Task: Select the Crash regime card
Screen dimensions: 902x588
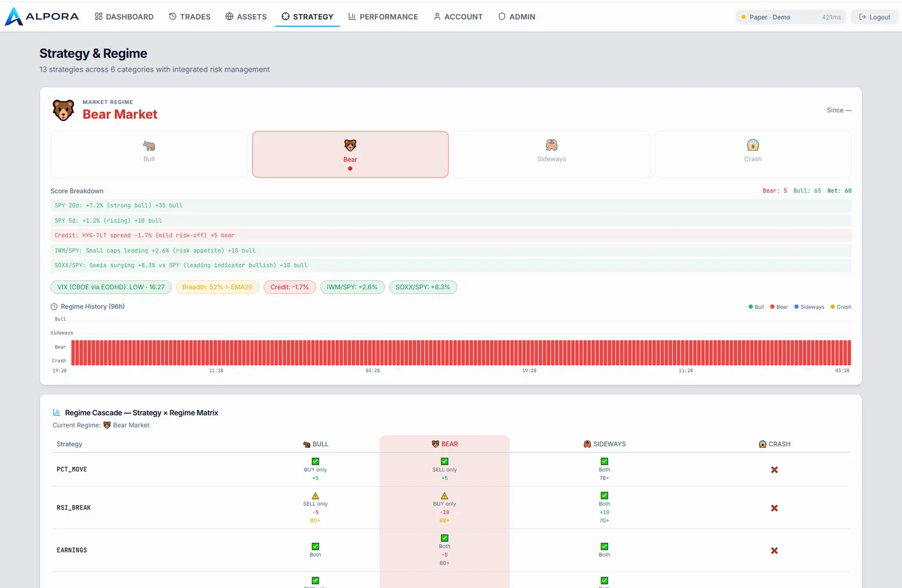Action: [x=753, y=154]
